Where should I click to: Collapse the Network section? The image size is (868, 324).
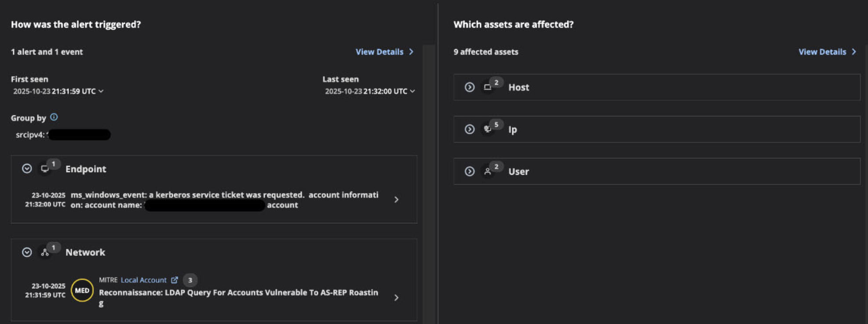point(27,252)
